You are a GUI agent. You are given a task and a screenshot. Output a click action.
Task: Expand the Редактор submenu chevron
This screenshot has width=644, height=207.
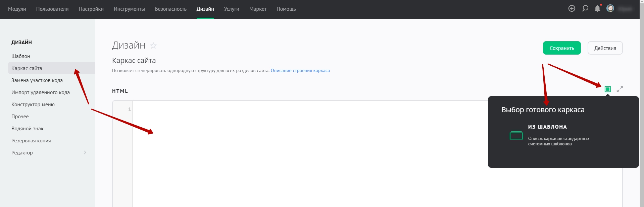pyautogui.click(x=85, y=153)
